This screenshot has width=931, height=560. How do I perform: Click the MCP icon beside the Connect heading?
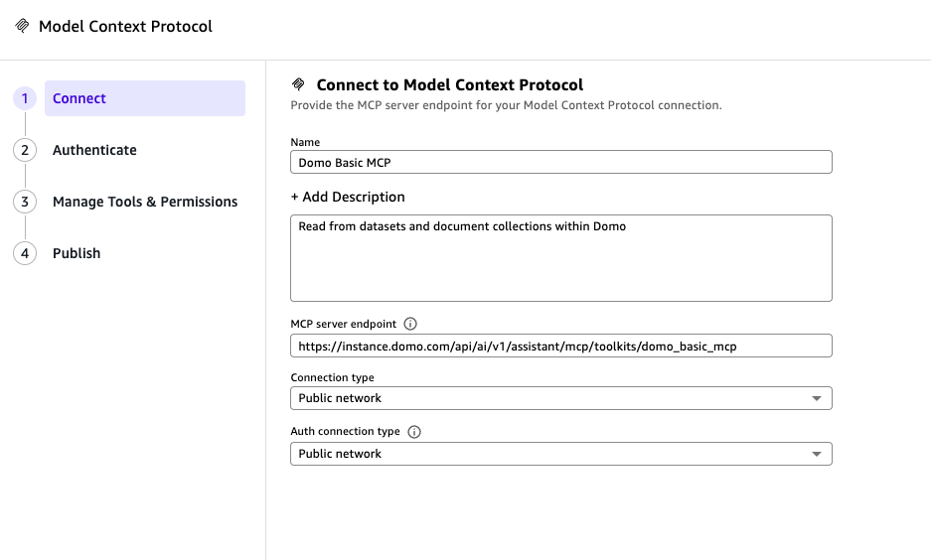(298, 84)
